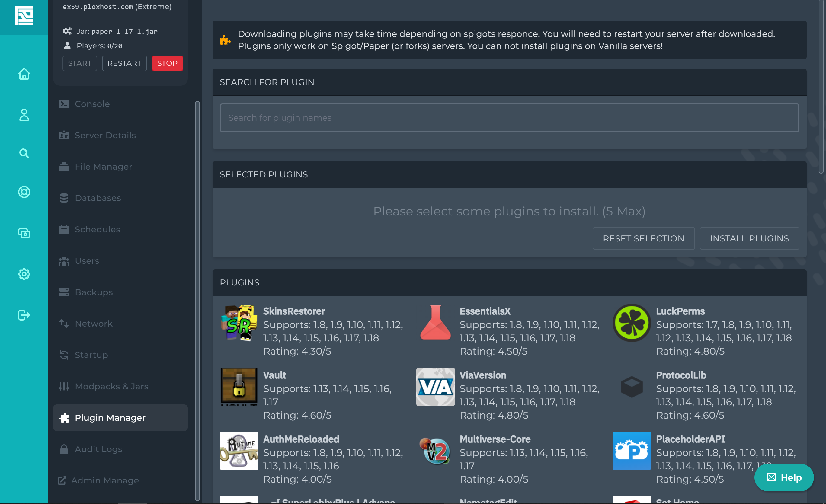Open Modpacks & Jars
Viewport: 826px width, 504px height.
pyautogui.click(x=120, y=386)
